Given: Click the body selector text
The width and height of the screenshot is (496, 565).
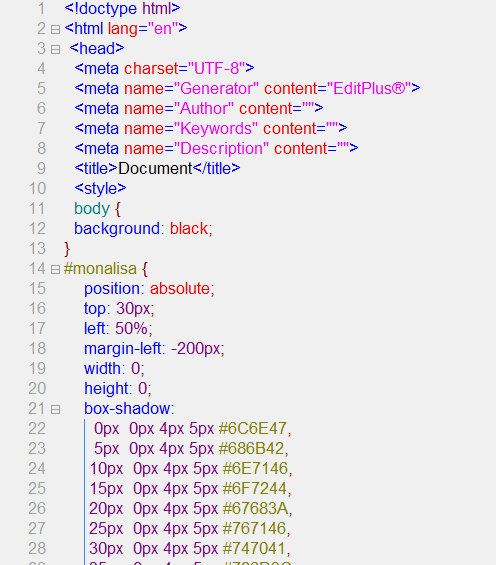Looking at the screenshot, I should [92, 209].
